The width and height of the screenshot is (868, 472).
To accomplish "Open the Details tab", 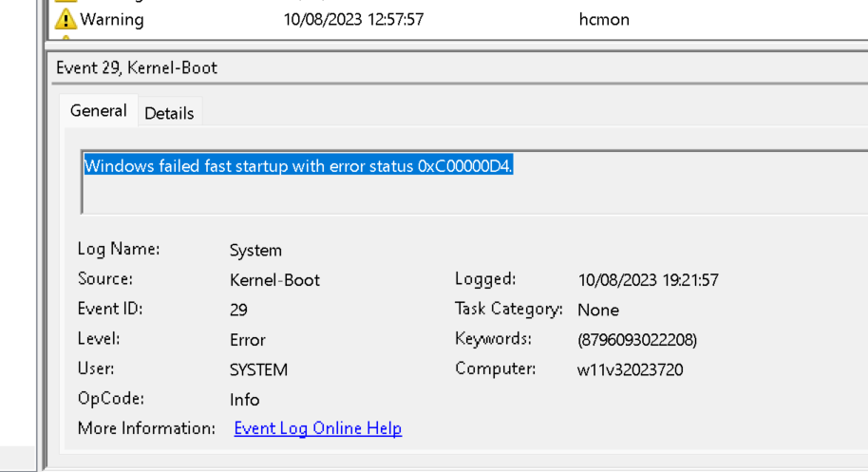I will click(x=169, y=113).
